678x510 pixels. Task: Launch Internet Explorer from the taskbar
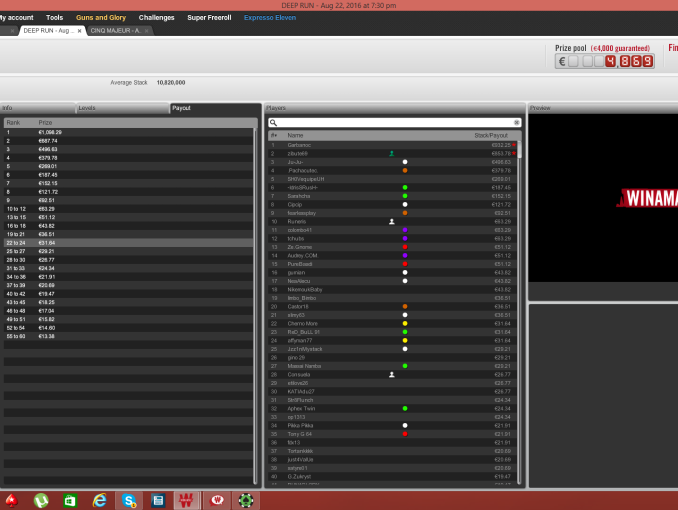tap(99, 500)
